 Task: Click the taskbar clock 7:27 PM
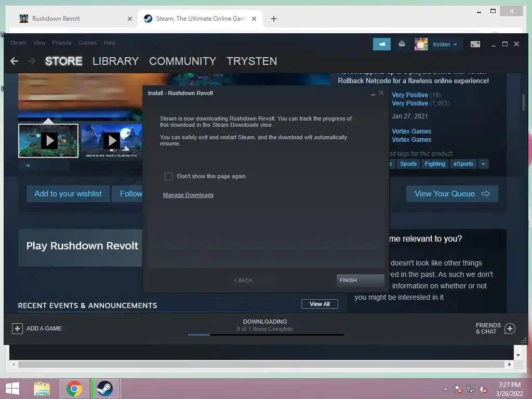click(509, 385)
